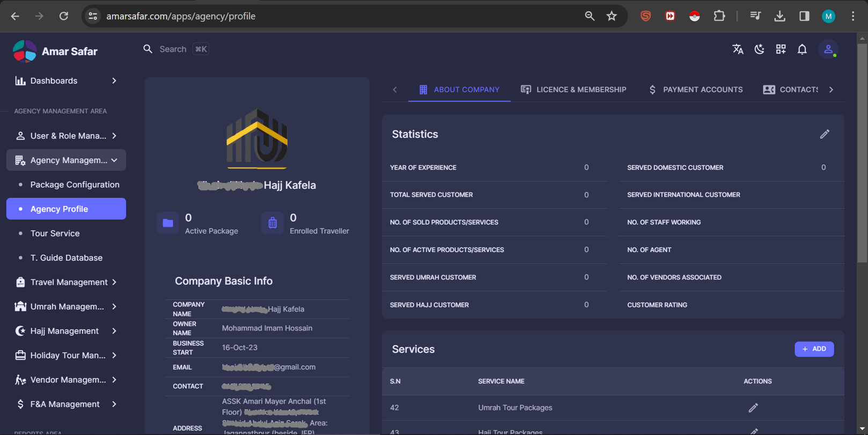Expand Vendor Management menu
Image resolution: width=868 pixels, height=435 pixels.
pyautogui.click(x=66, y=380)
